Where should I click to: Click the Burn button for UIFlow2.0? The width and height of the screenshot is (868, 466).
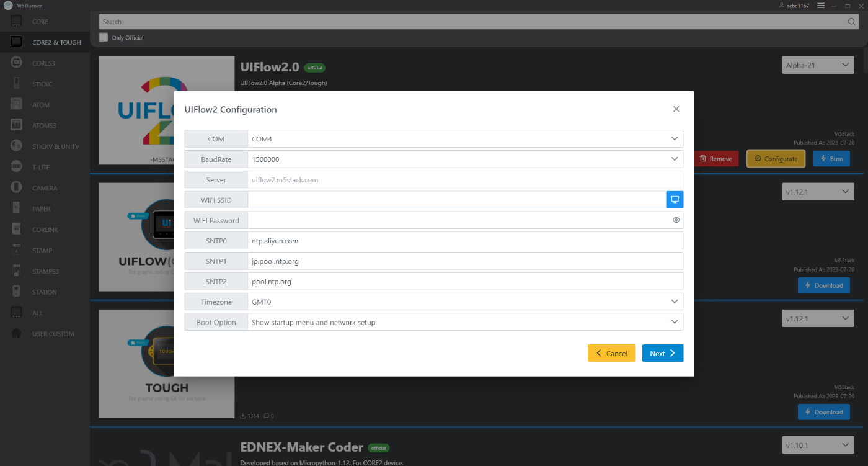[831, 158]
